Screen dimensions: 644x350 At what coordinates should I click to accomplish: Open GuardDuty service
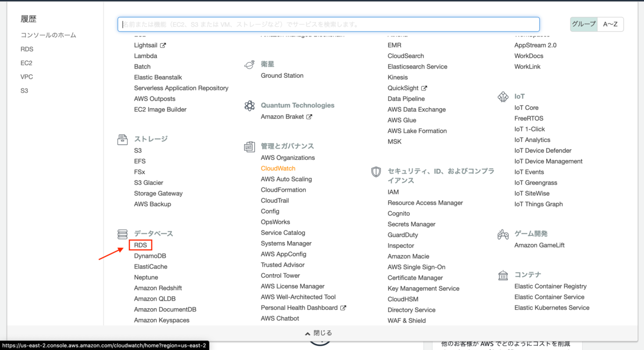[403, 235]
